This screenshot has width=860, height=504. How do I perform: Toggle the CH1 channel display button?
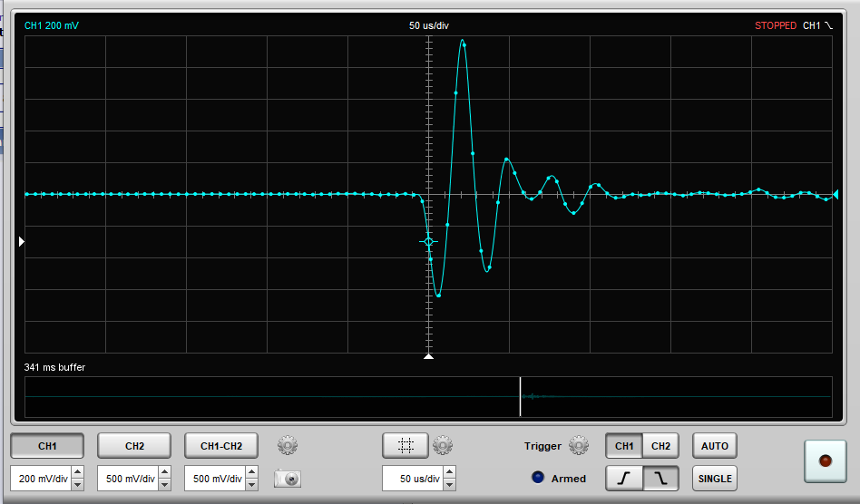(x=47, y=446)
